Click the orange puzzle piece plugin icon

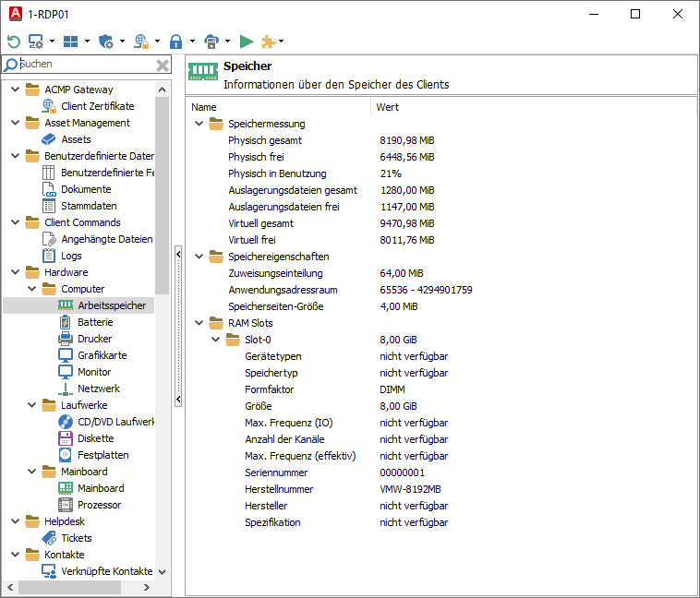(268, 42)
